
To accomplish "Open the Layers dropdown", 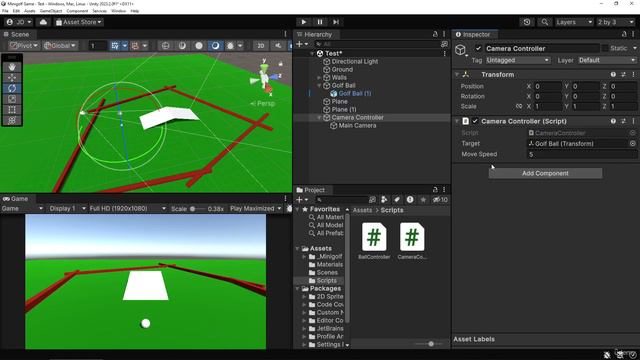I will pos(574,22).
